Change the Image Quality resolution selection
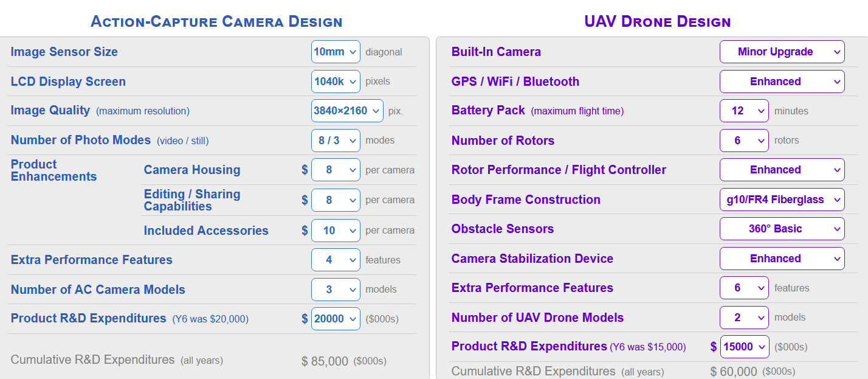868x379 pixels. 347,110
